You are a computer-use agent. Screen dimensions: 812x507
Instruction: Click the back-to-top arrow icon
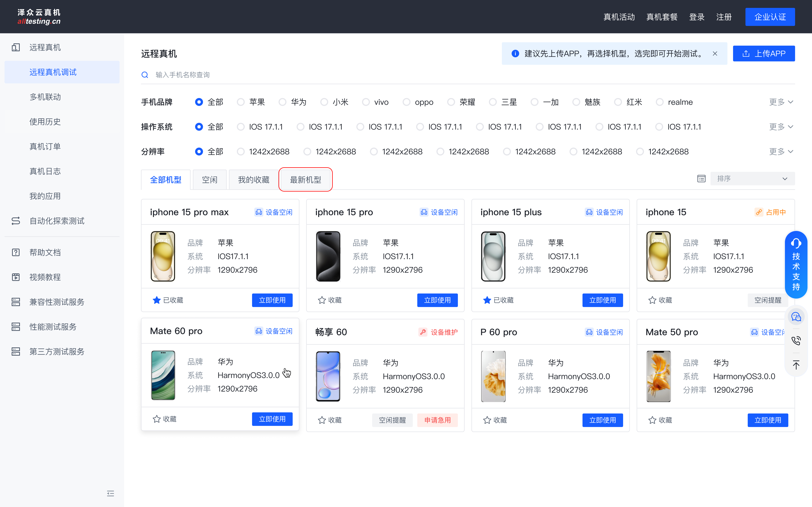point(796,364)
